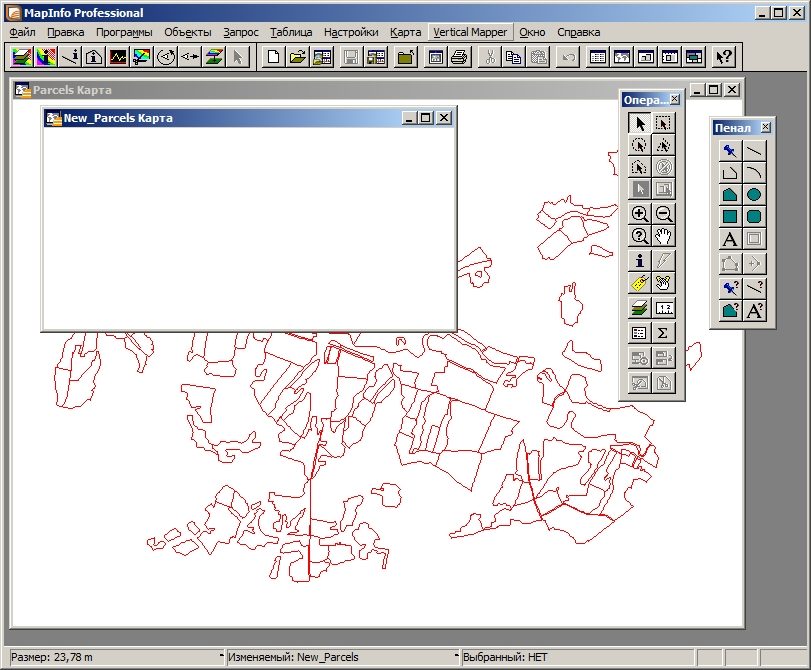
Task: Select the Zoom Out magnifier tool
Action: click(664, 213)
